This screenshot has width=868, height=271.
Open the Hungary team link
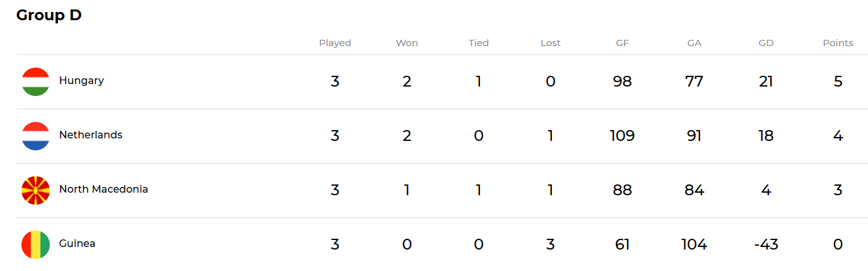81,81
